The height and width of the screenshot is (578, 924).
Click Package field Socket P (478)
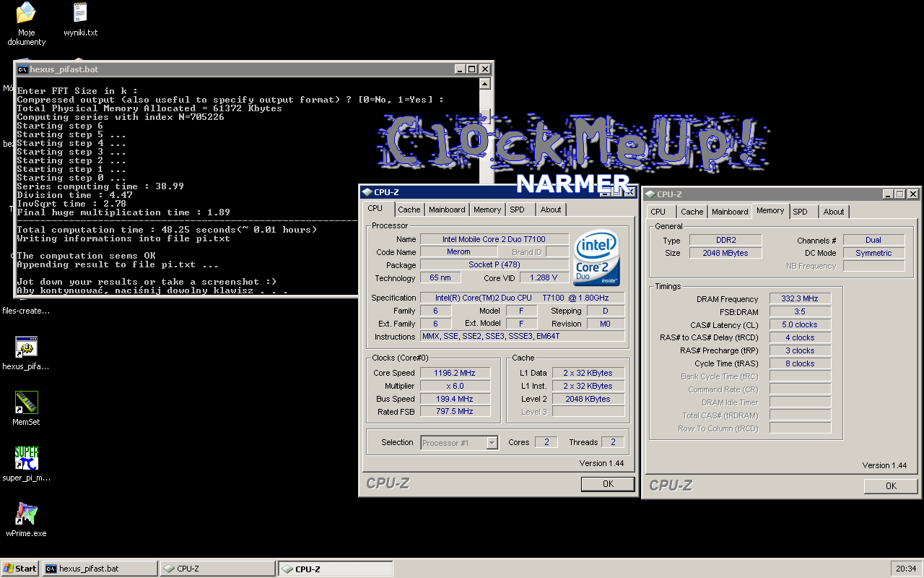(x=494, y=265)
